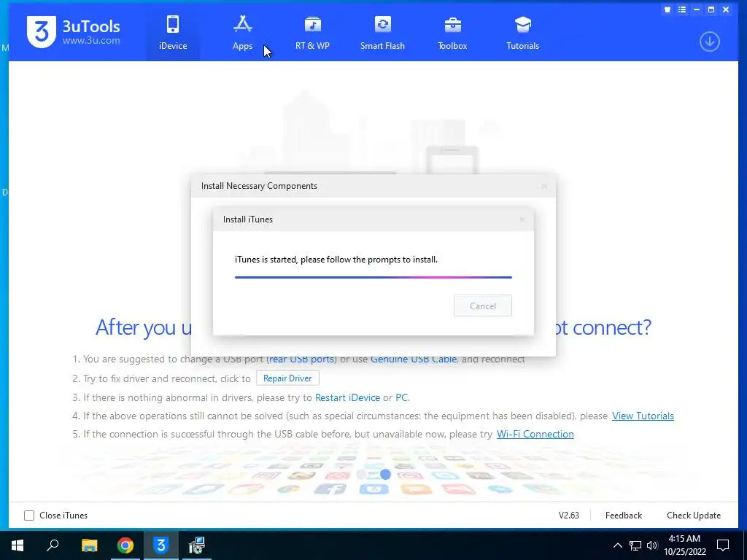Open the Toolbox tab

(452, 32)
